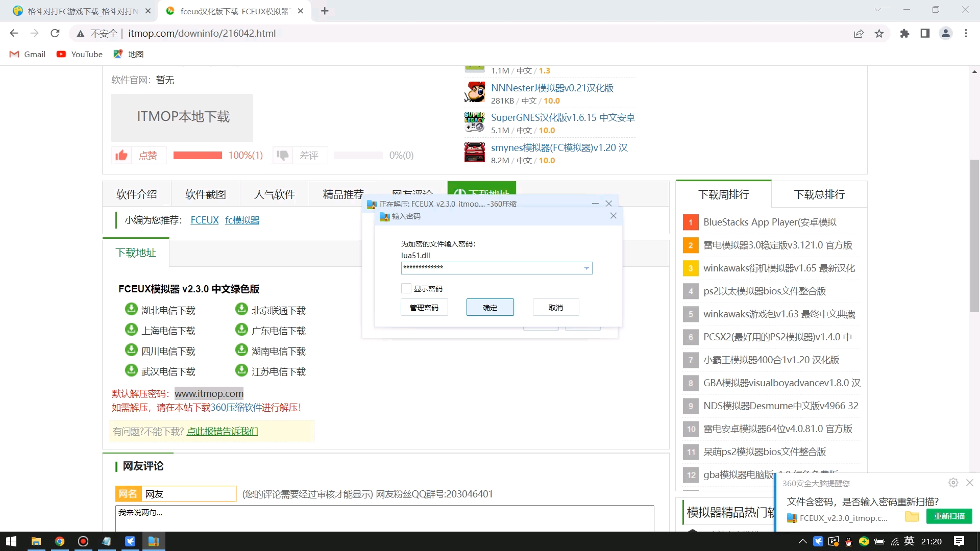
Task: Click the address bar URL
Action: coord(202,33)
